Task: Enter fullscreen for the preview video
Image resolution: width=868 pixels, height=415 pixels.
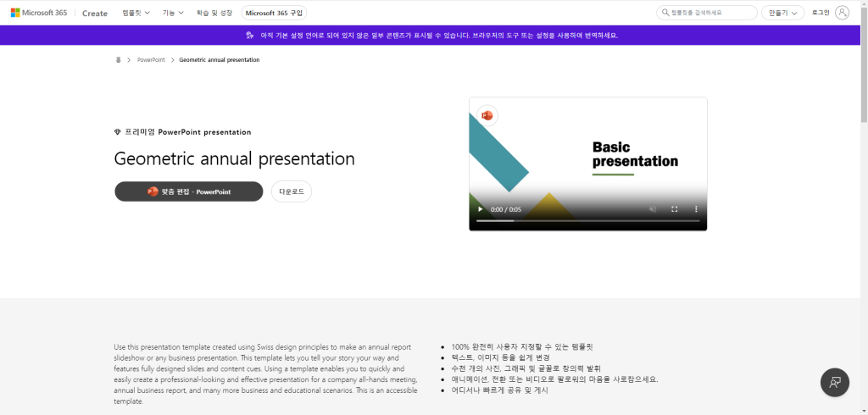Action: pos(674,209)
